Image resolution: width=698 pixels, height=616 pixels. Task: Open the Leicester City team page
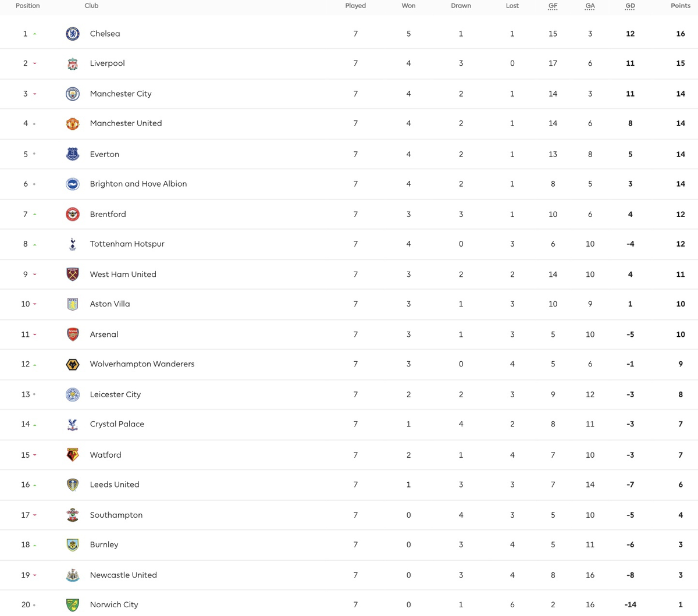point(115,394)
